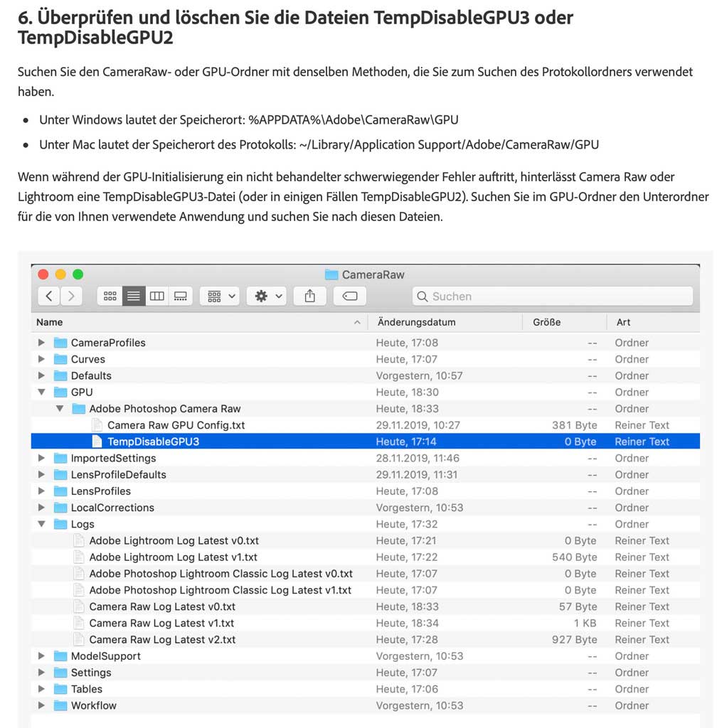Switch to icon view in Finder toolbar
This screenshot has width=722, height=728.
pos(110,296)
